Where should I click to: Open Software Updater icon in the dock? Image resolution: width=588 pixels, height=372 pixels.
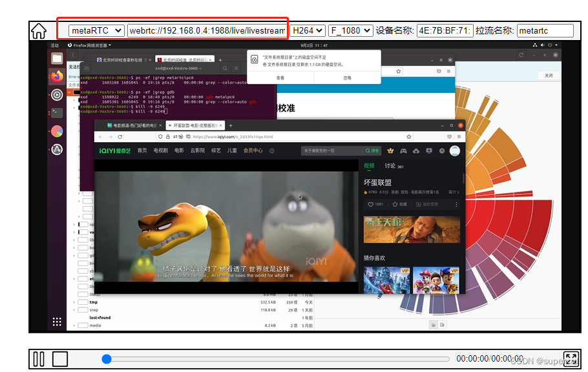[57, 150]
